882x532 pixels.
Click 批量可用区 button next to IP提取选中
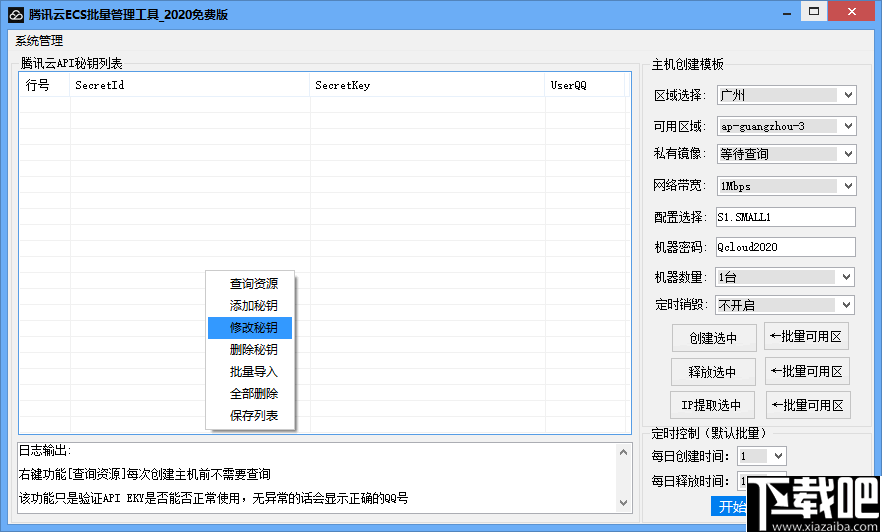[808, 405]
